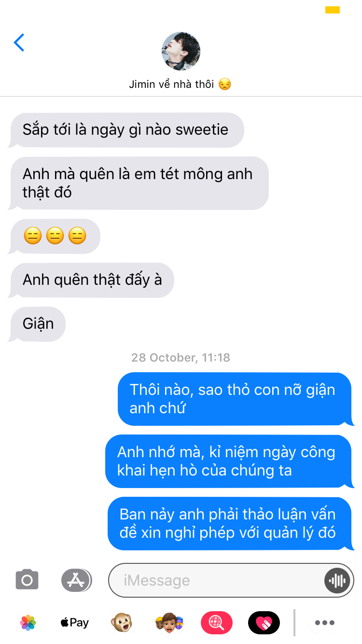Image resolution: width=362 pixels, height=644 pixels.
Task: Open the monkey Animoji app
Action: click(122, 623)
